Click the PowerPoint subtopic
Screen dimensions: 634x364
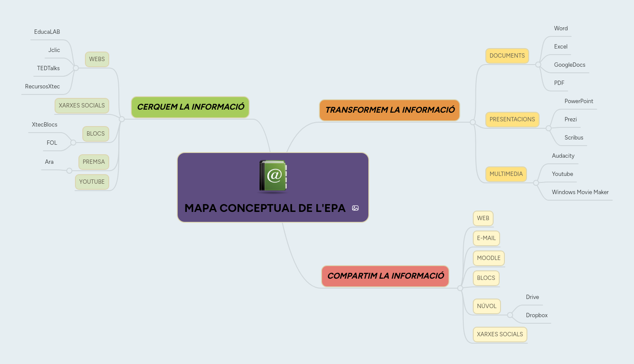(579, 101)
